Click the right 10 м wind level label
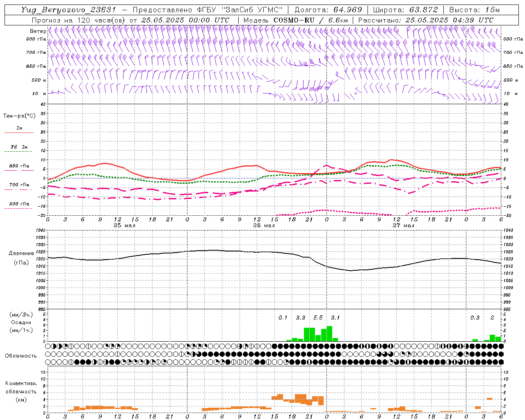Image resolution: width=525 pixels, height=420 pixels. 511,94
